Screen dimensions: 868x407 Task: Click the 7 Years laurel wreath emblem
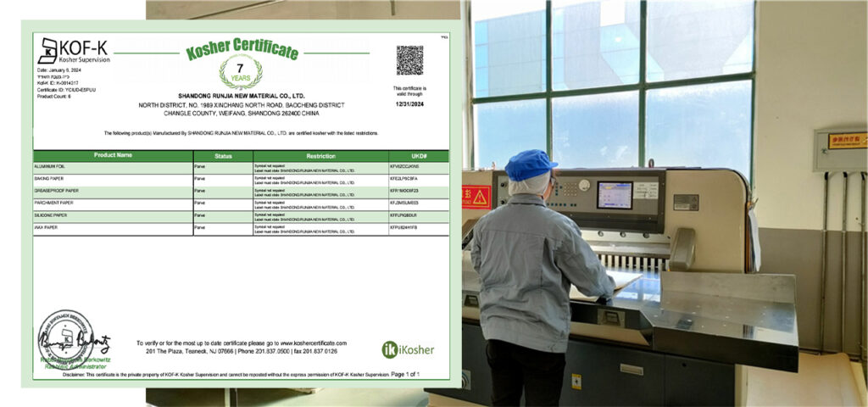pyautogui.click(x=240, y=73)
